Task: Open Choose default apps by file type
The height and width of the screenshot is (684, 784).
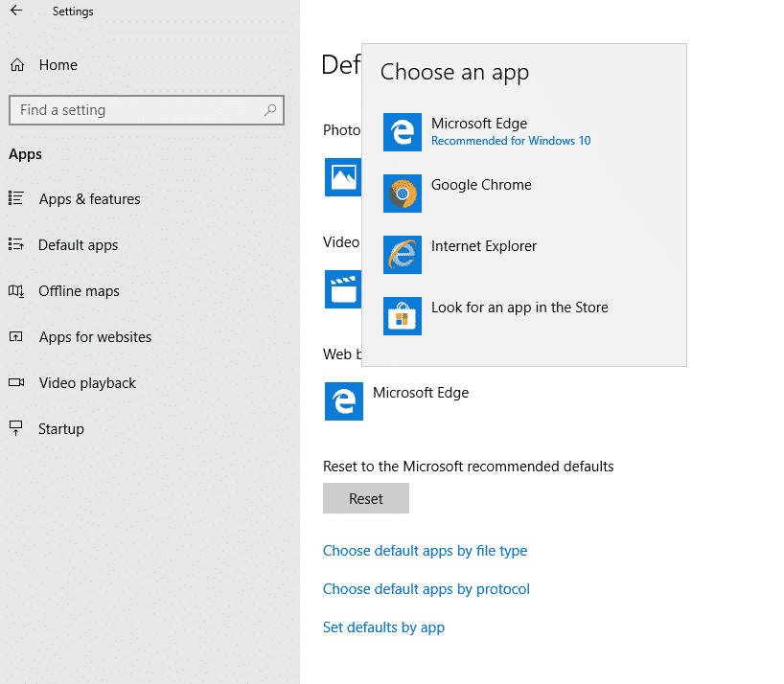Action: pyautogui.click(x=425, y=551)
